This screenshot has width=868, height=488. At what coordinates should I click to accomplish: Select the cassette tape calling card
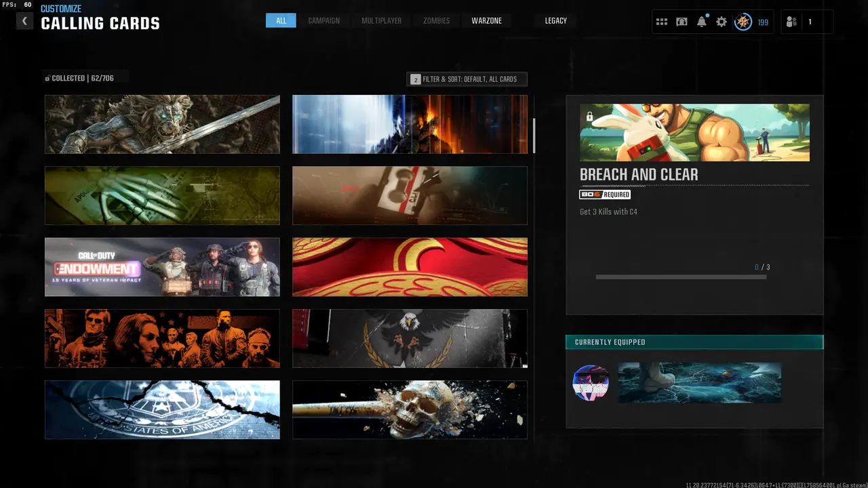coord(410,195)
